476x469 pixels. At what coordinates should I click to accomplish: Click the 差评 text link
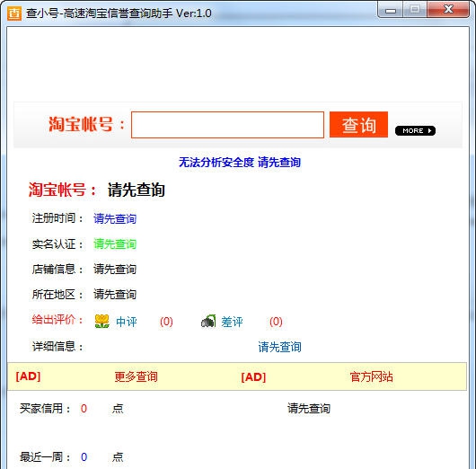click(232, 322)
